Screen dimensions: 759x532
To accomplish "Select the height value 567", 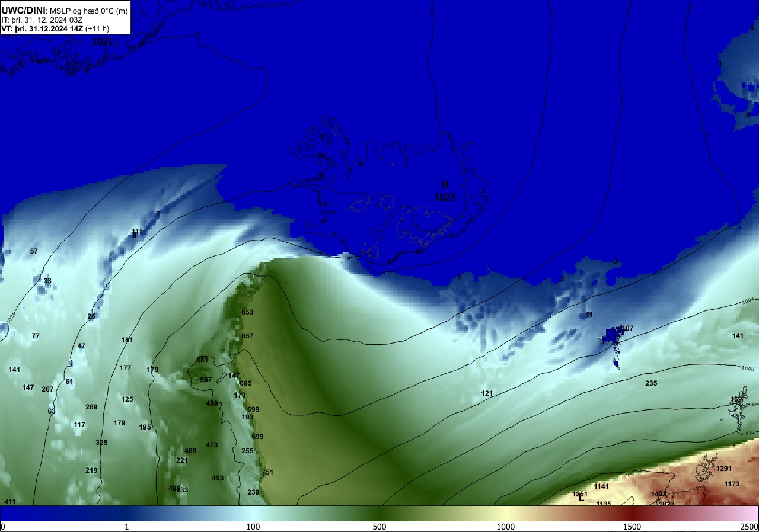I will click(x=206, y=380).
